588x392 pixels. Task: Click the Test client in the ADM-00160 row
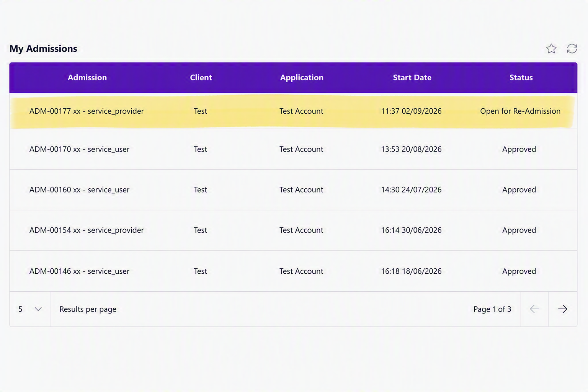(x=200, y=190)
